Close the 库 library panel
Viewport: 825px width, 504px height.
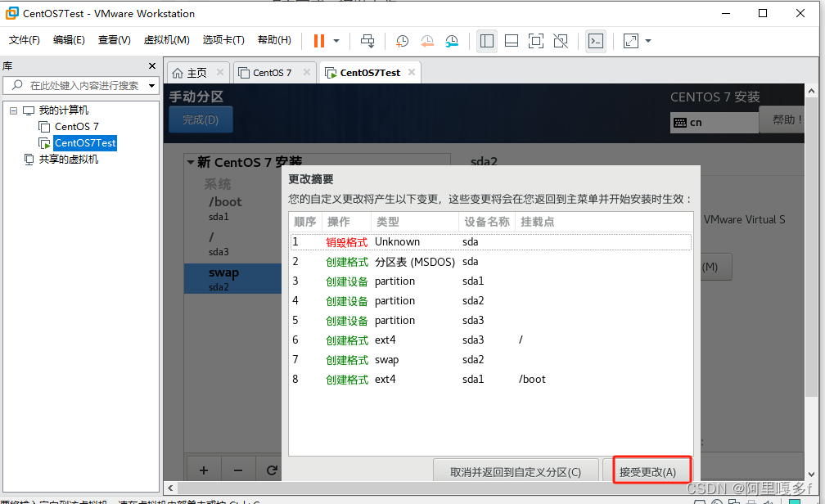coord(152,65)
